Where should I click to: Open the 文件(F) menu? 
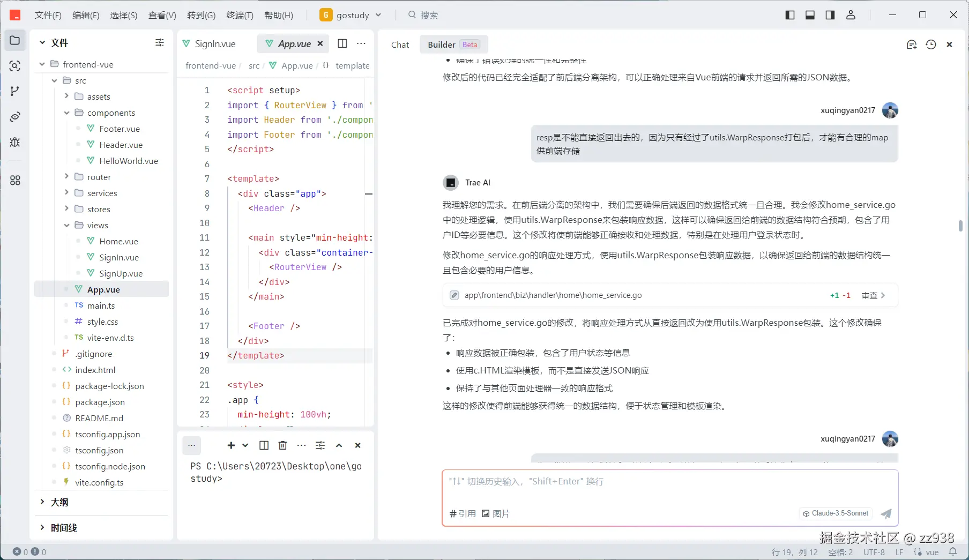click(x=48, y=15)
